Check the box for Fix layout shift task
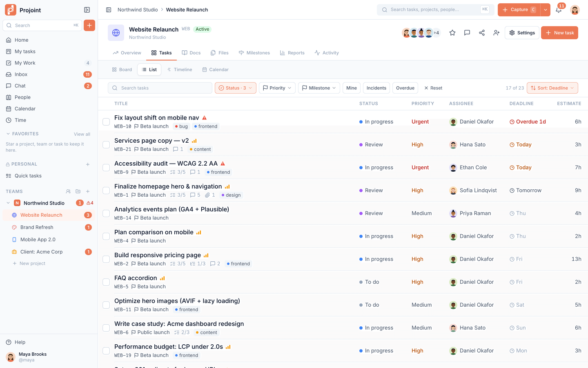Viewport: 588px width, 368px height. [106, 122]
